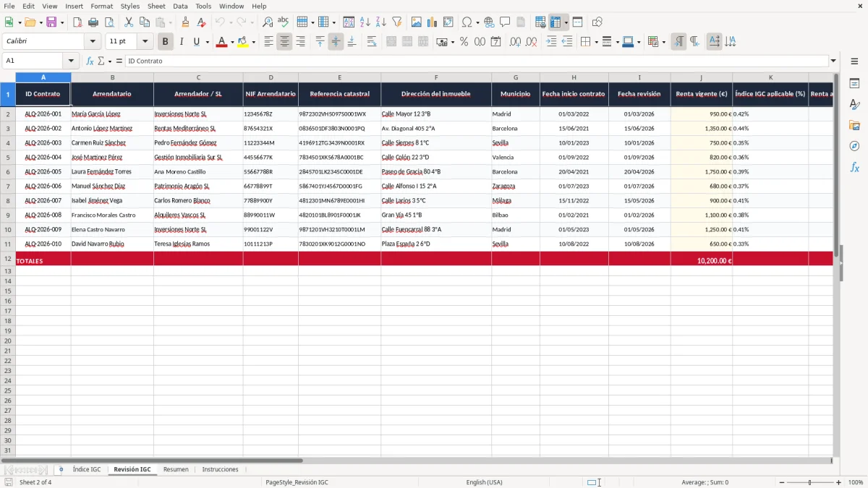Increase cell indent
This screenshot has width=868, height=488.
(551, 42)
